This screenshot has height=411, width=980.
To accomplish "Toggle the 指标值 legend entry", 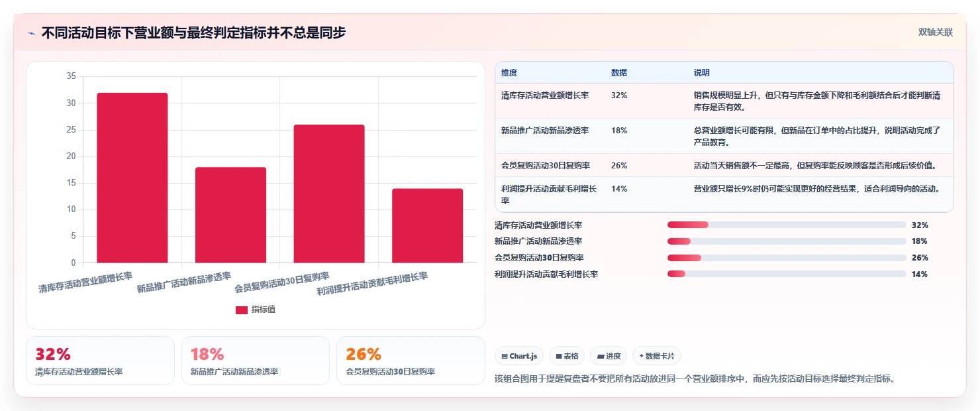I will click(x=256, y=310).
